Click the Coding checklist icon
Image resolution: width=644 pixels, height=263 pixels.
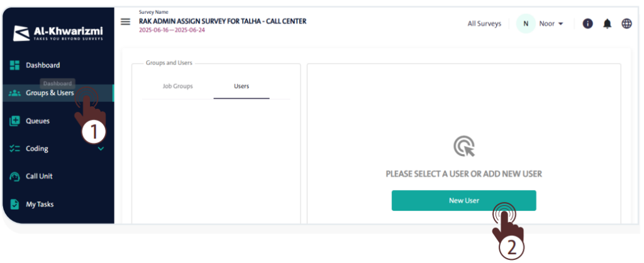click(15, 149)
